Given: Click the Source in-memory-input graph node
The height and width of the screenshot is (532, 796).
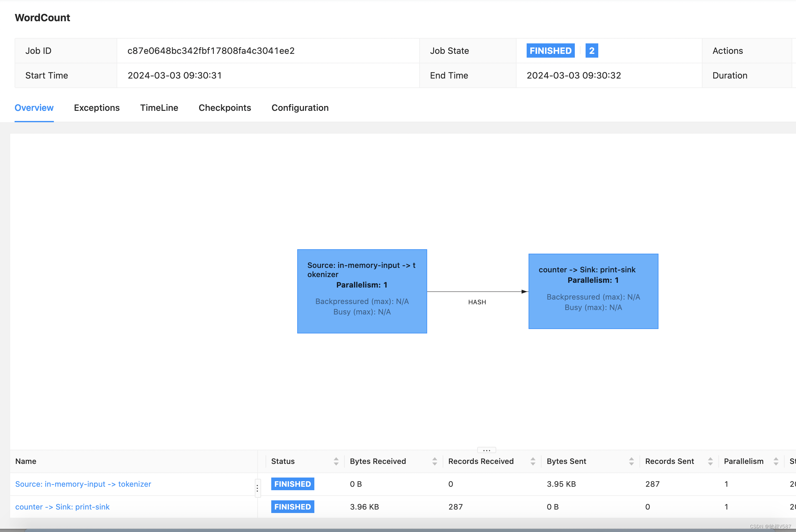Looking at the screenshot, I should click(x=362, y=291).
